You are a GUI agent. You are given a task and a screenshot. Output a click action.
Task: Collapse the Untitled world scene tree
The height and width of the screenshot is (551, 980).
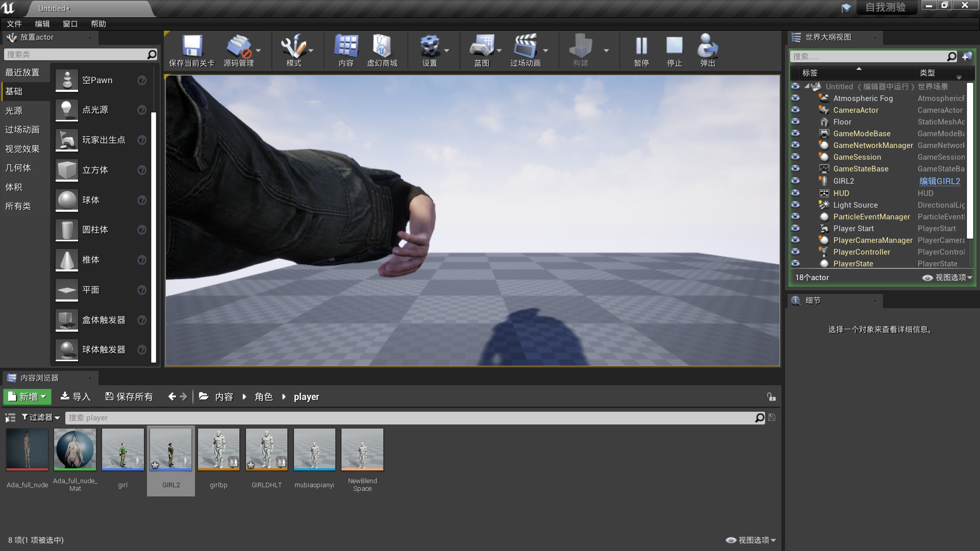point(806,86)
